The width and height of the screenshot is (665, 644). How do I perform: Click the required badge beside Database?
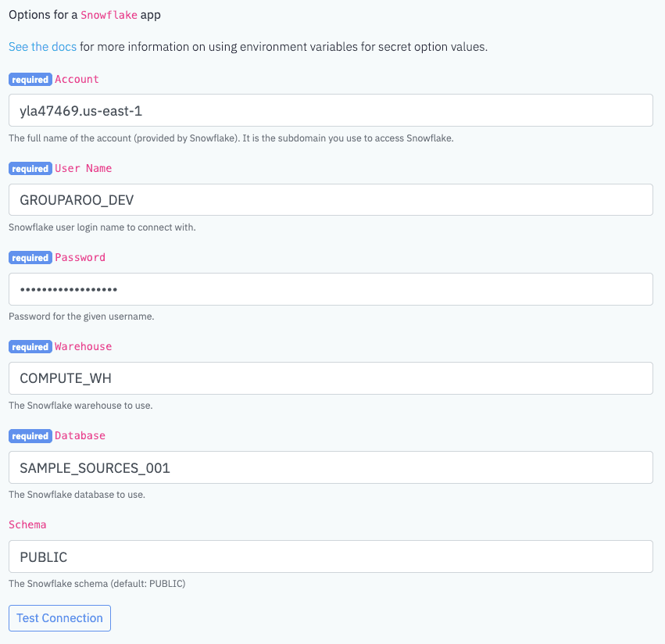click(30, 435)
